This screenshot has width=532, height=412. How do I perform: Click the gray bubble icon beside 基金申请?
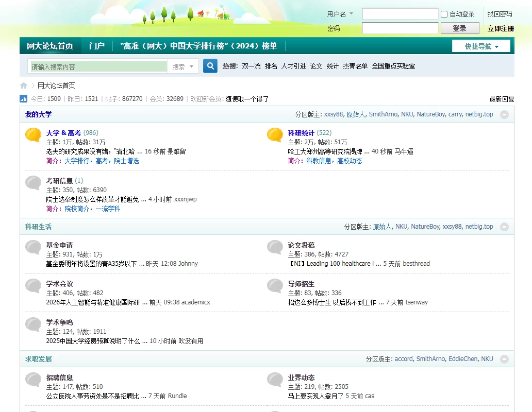point(34,247)
